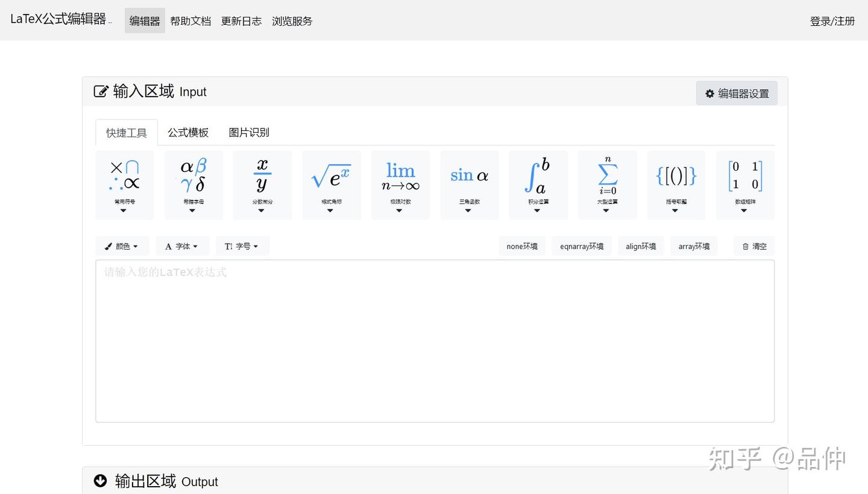Insert an integral via the 积分运算 icon

point(537,178)
